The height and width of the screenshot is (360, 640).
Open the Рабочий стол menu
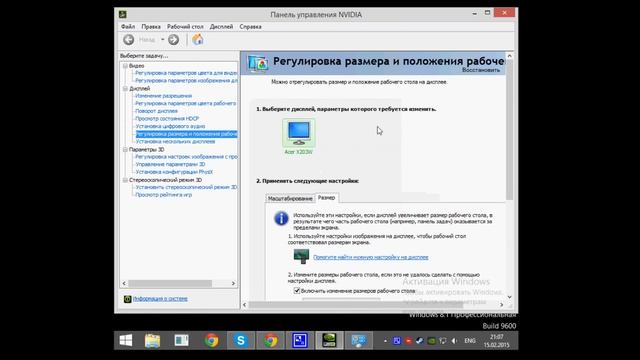coord(185,27)
